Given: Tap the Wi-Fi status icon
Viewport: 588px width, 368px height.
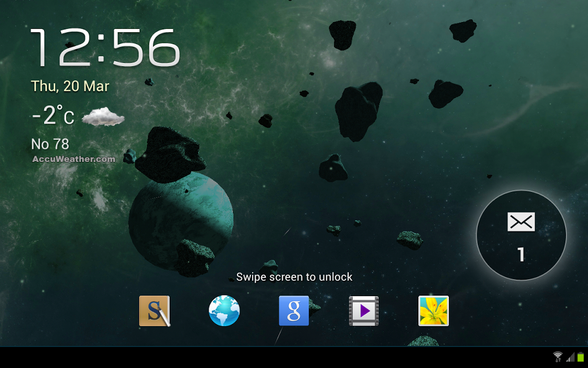Looking at the screenshot, I should (558, 357).
